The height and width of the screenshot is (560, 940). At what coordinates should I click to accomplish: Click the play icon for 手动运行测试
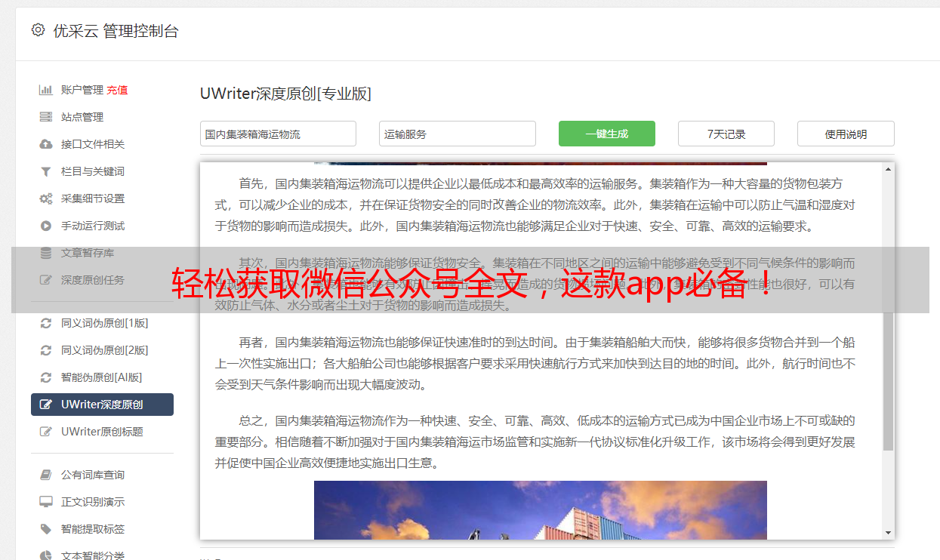[46, 226]
